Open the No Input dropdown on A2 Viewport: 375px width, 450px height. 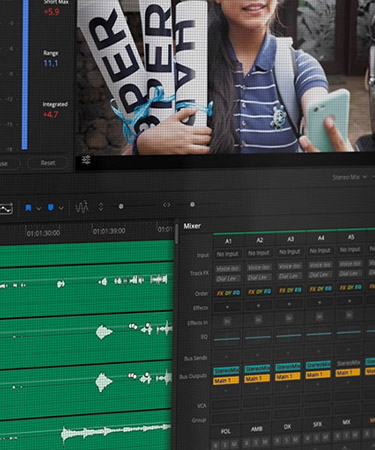pyautogui.click(x=259, y=253)
